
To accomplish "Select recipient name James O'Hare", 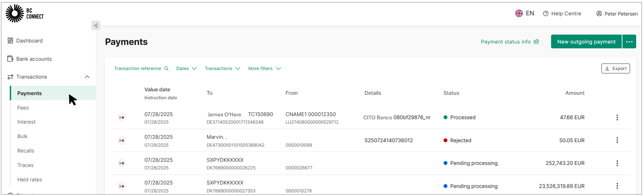I will coord(225,114).
